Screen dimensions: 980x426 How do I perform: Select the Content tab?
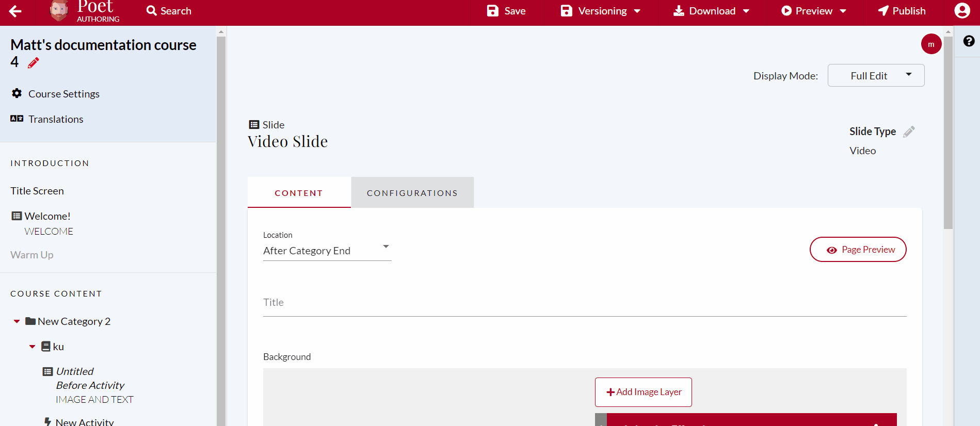299,193
